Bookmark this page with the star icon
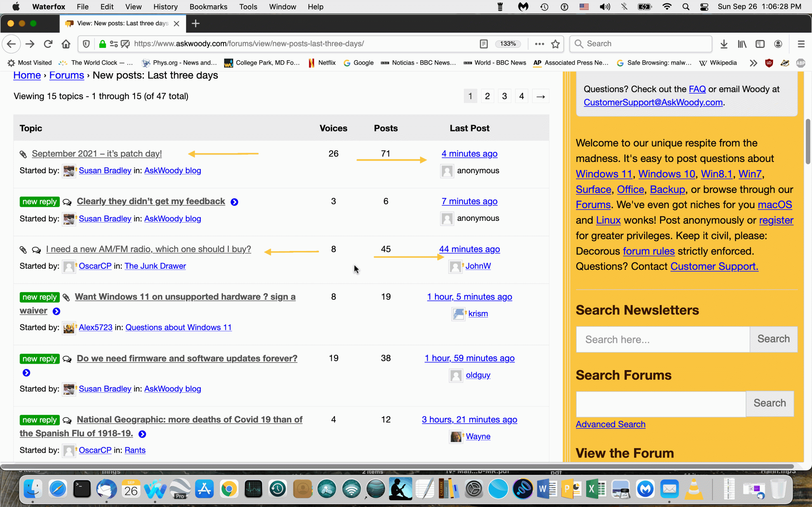This screenshot has width=812, height=507. pyautogui.click(x=555, y=44)
